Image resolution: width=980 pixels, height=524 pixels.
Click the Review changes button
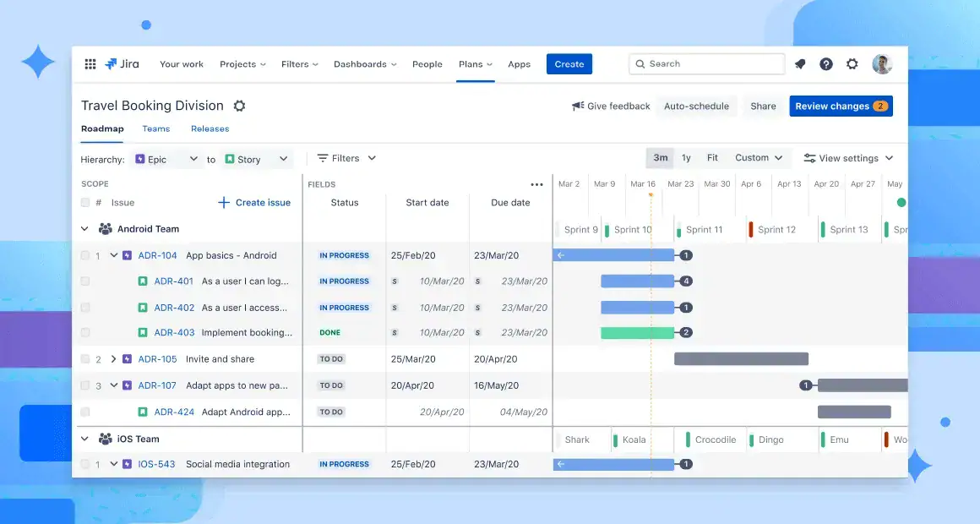coord(841,106)
